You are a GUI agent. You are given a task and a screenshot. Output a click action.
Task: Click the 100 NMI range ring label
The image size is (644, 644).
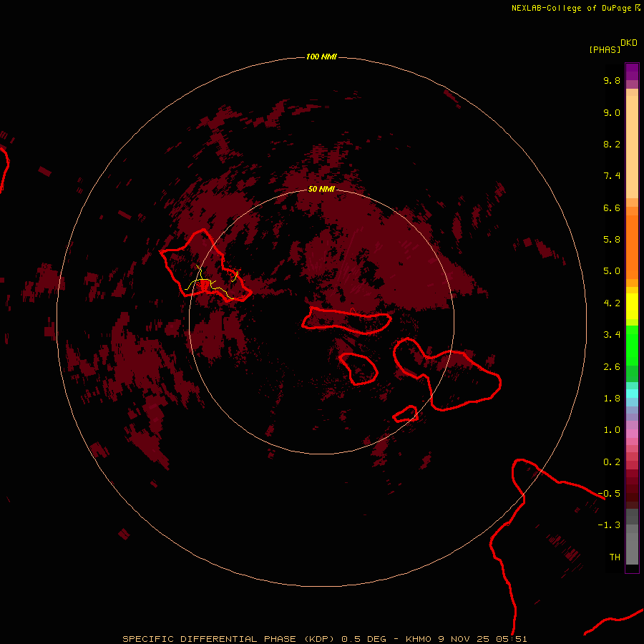coord(321,57)
